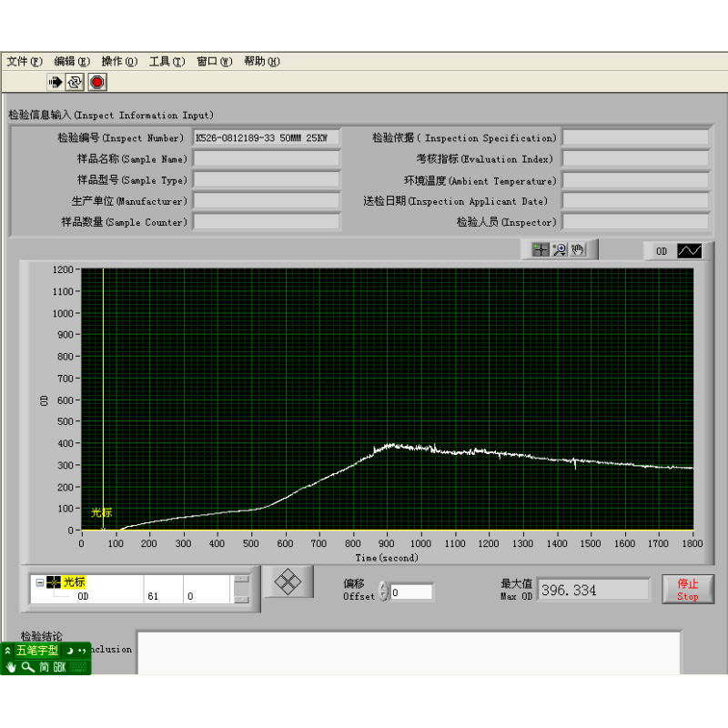Open the 窗口(W) menu
Viewport: 728px width, 728px height.
tap(215, 61)
